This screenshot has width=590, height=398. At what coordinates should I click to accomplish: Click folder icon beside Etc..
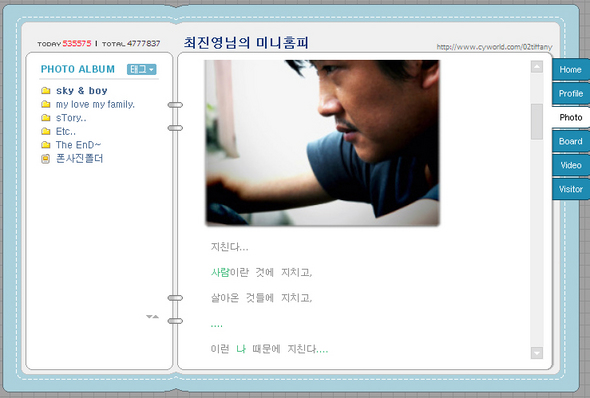click(x=46, y=131)
